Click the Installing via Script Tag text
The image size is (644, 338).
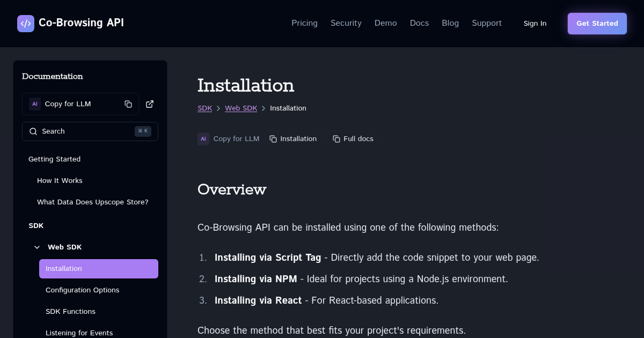pos(268,258)
